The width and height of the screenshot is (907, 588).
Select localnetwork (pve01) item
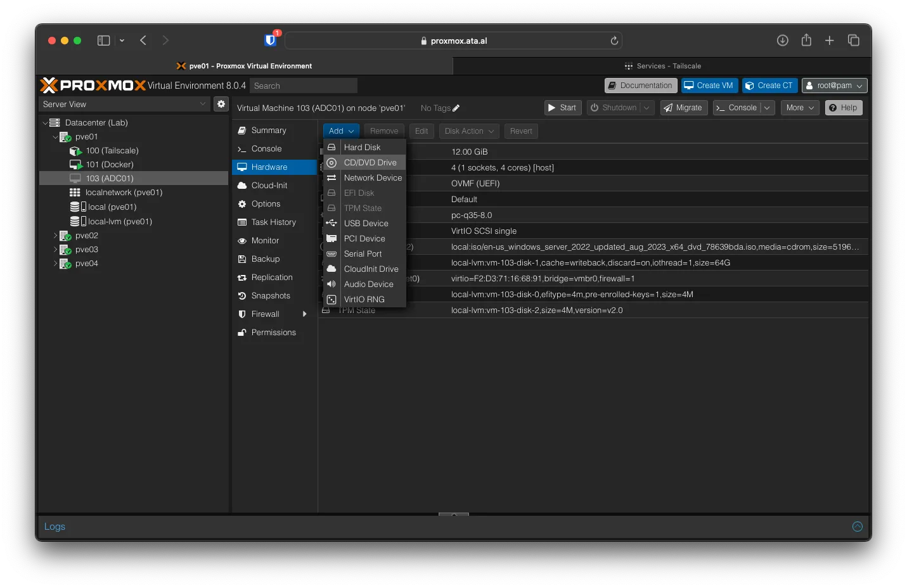[134, 193]
